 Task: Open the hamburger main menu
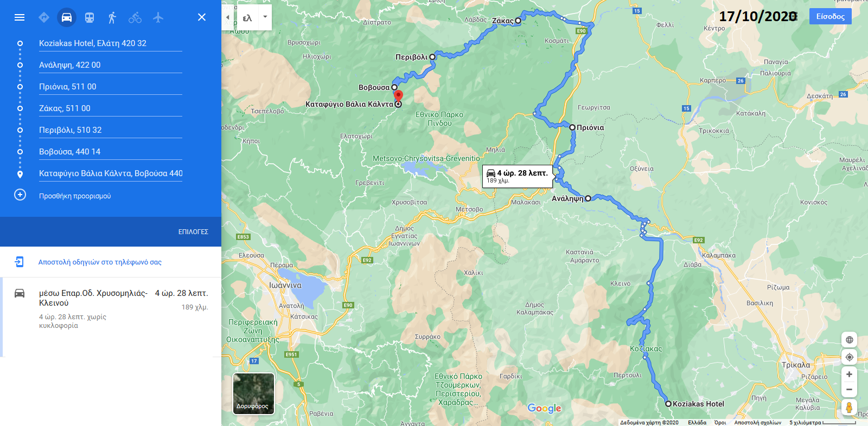pyautogui.click(x=20, y=17)
